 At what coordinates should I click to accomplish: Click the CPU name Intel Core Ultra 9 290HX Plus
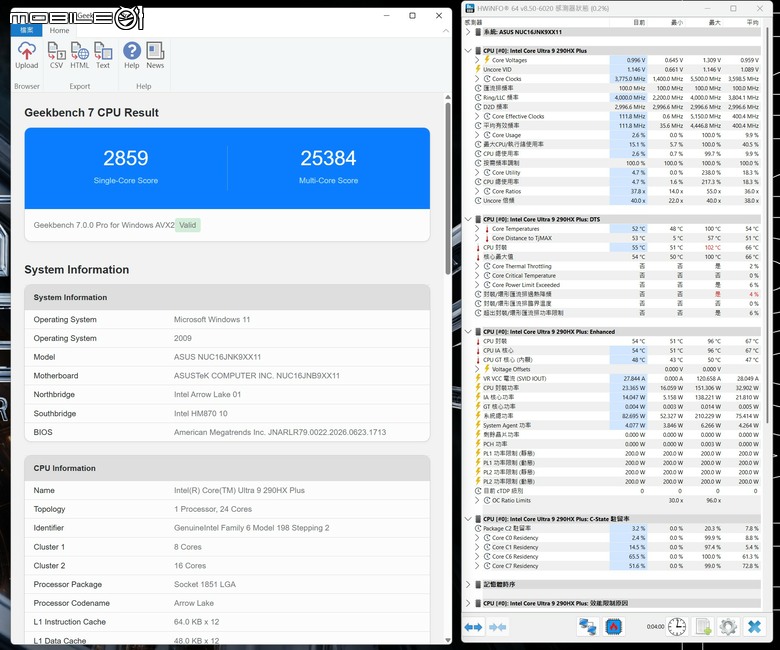[x=239, y=490]
